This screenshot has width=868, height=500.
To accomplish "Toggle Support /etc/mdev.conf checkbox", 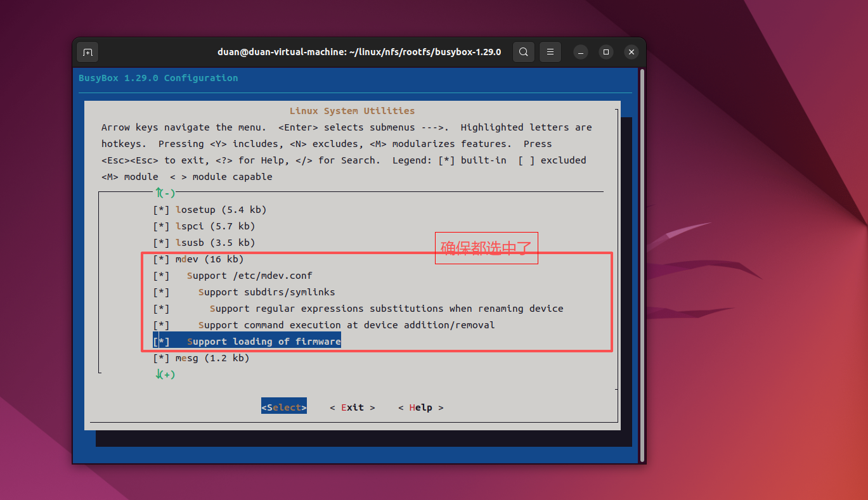I will [x=162, y=276].
